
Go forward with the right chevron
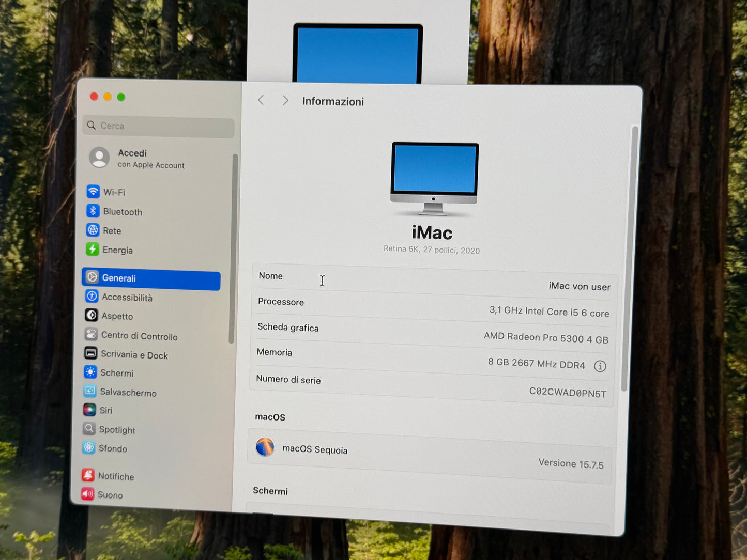pos(285,100)
